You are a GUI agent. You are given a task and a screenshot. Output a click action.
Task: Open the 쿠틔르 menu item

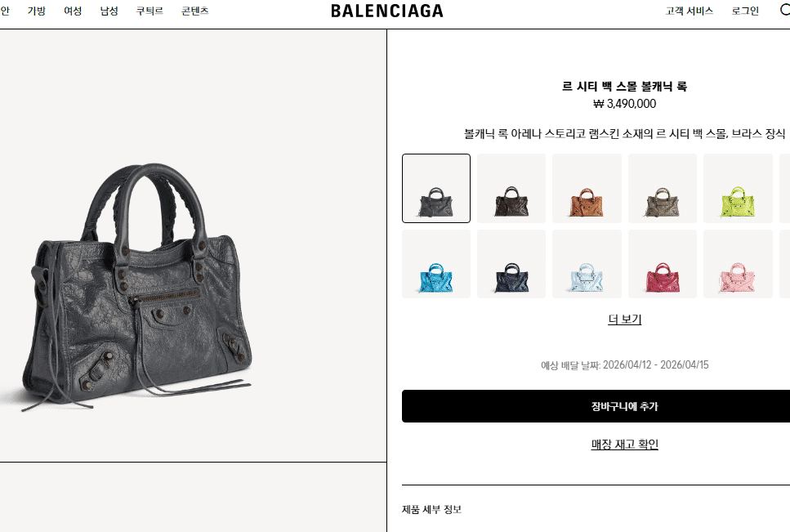[150, 11]
